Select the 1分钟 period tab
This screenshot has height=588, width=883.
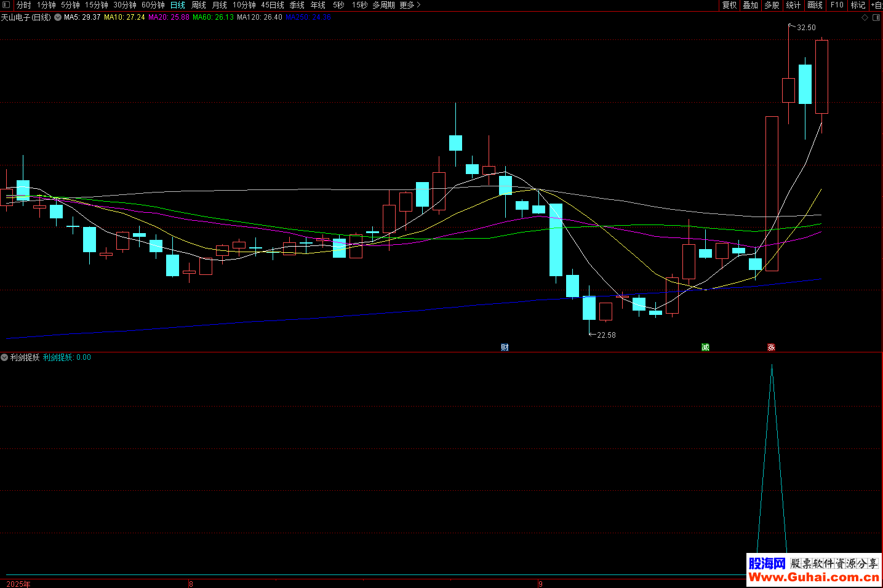point(46,5)
